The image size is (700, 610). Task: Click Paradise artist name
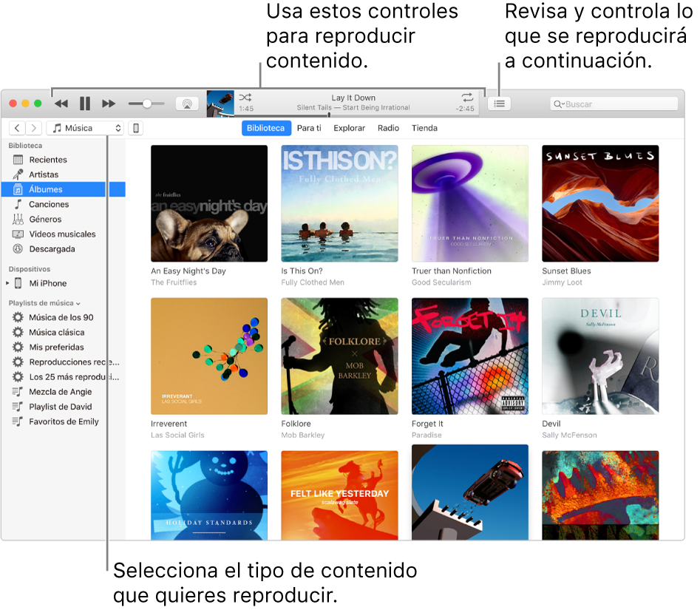[x=427, y=435]
